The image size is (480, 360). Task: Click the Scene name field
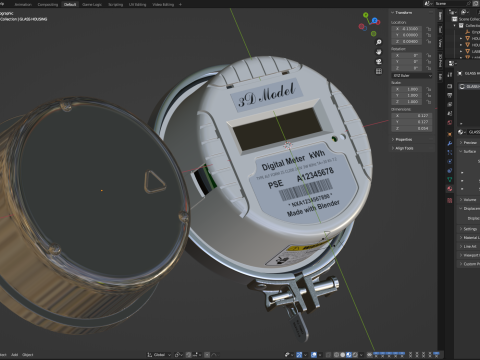tap(453, 3)
